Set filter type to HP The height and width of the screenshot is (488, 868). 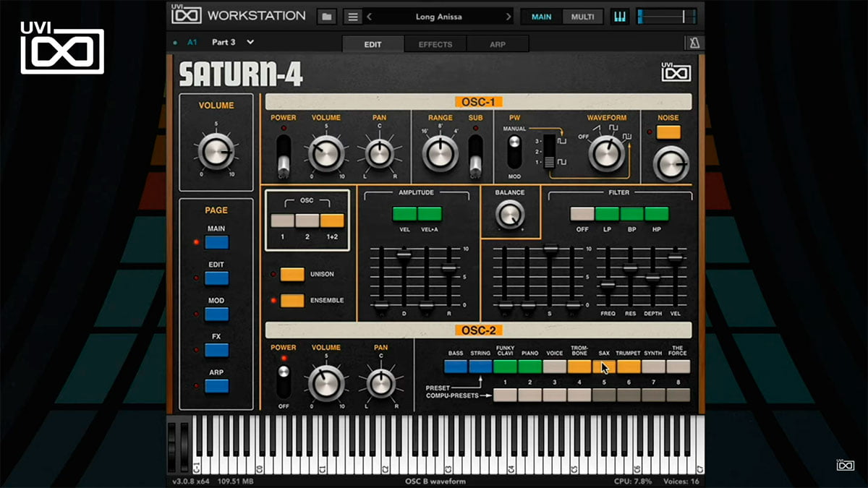tap(657, 213)
